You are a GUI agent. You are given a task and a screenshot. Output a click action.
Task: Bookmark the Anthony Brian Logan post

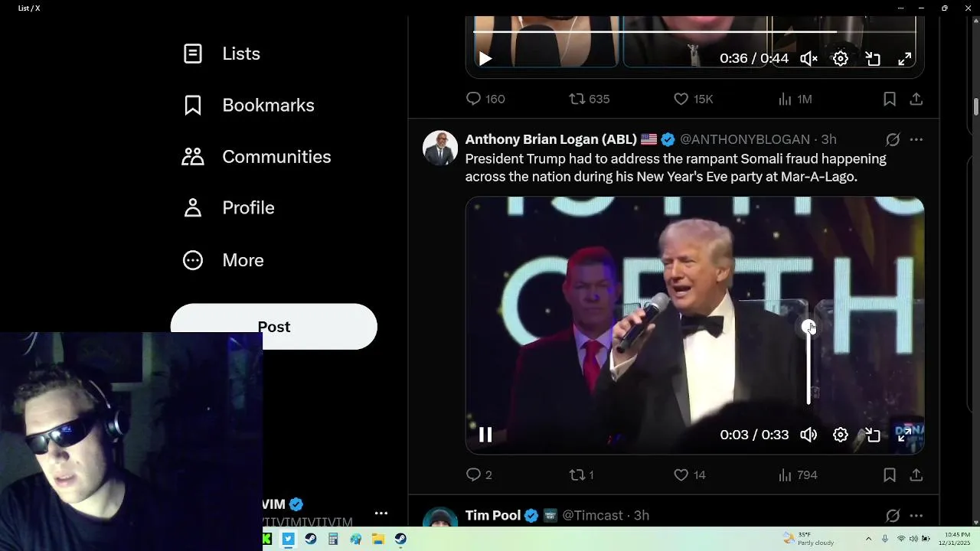pos(890,475)
